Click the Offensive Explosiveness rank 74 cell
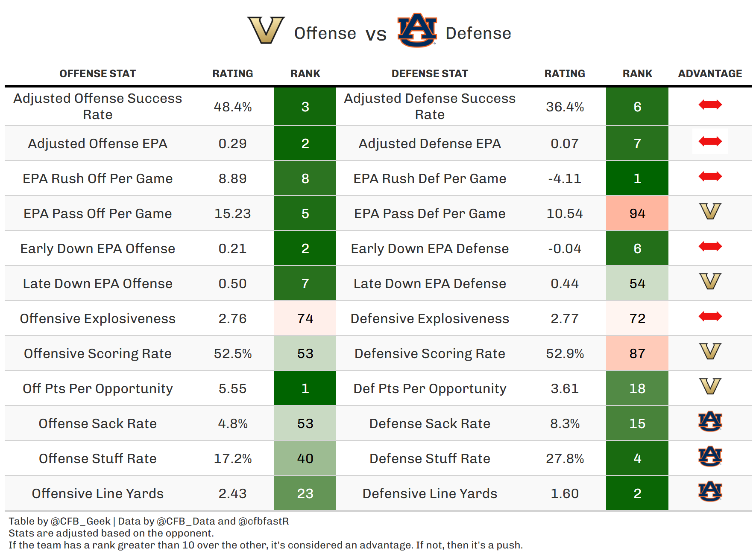756x560 pixels. (x=305, y=318)
